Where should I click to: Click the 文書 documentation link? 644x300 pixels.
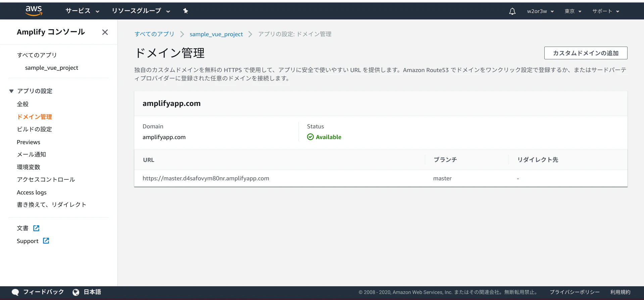click(x=22, y=228)
